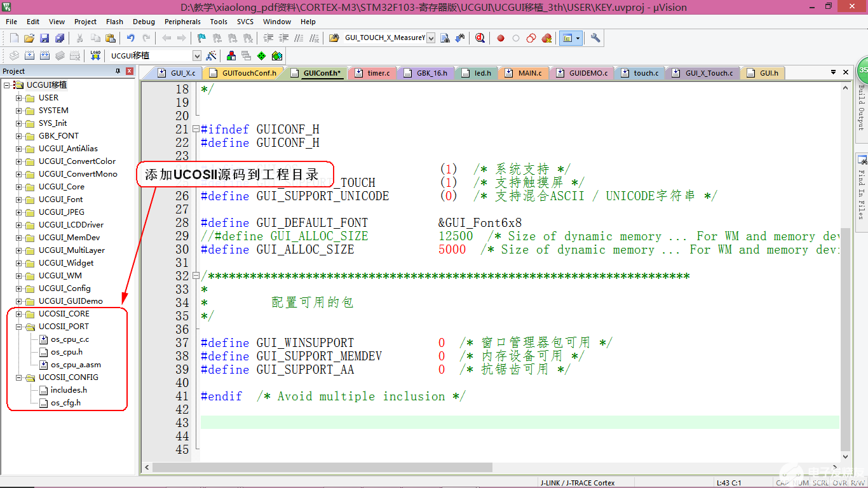Disable all breakpoints with the double-circle icon

pyautogui.click(x=531, y=38)
